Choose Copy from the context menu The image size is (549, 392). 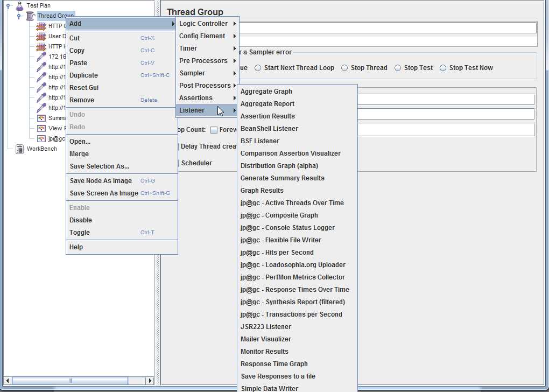[122, 51]
